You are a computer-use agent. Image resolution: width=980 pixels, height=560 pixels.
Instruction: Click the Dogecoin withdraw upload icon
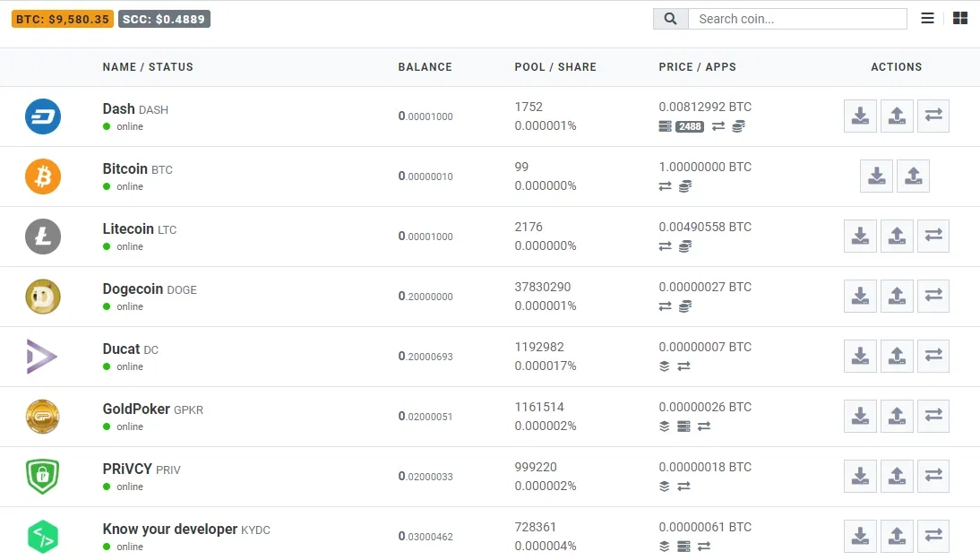pos(897,297)
